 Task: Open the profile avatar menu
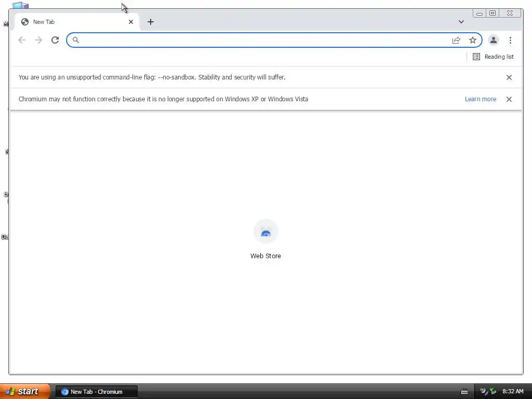pyautogui.click(x=494, y=40)
